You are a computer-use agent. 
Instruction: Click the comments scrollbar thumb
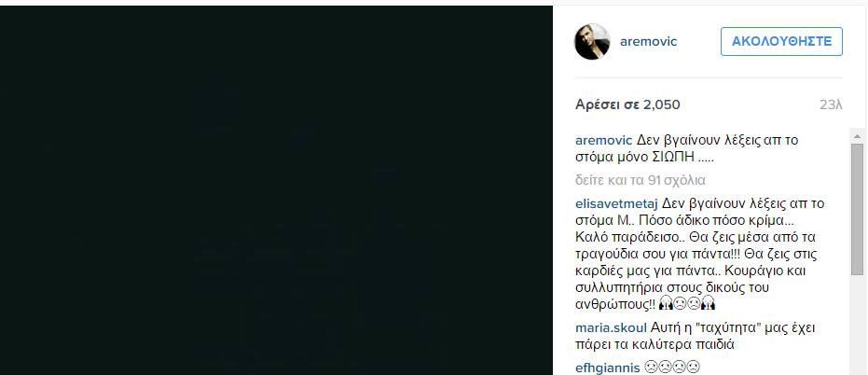pos(857,209)
